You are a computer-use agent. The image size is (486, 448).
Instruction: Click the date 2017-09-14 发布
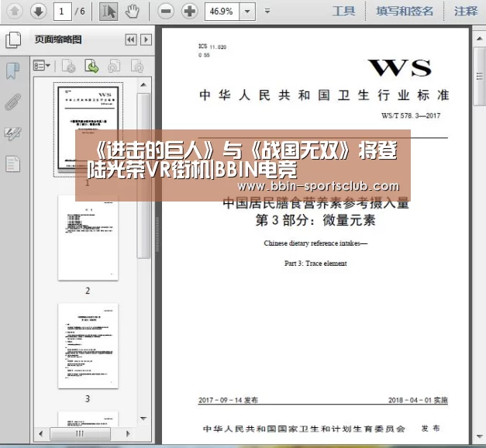point(228,400)
